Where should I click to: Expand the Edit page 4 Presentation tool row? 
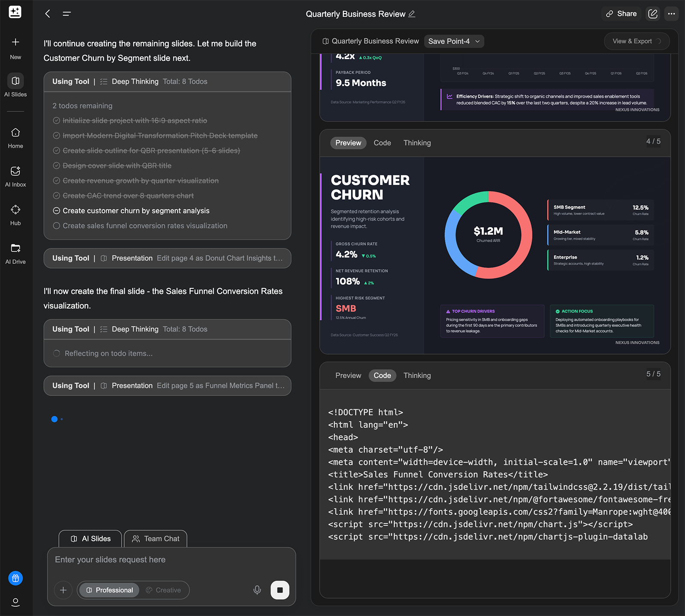coord(167,258)
